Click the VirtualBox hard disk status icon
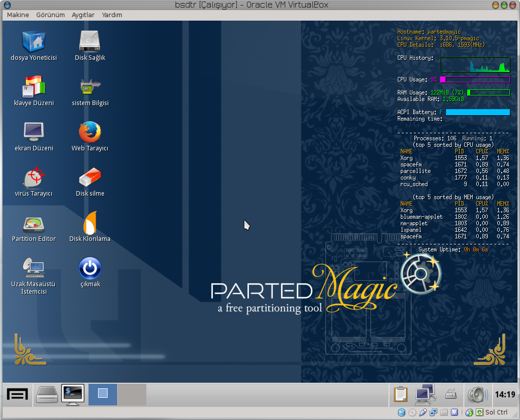This screenshot has width=520, height=420. point(402,412)
